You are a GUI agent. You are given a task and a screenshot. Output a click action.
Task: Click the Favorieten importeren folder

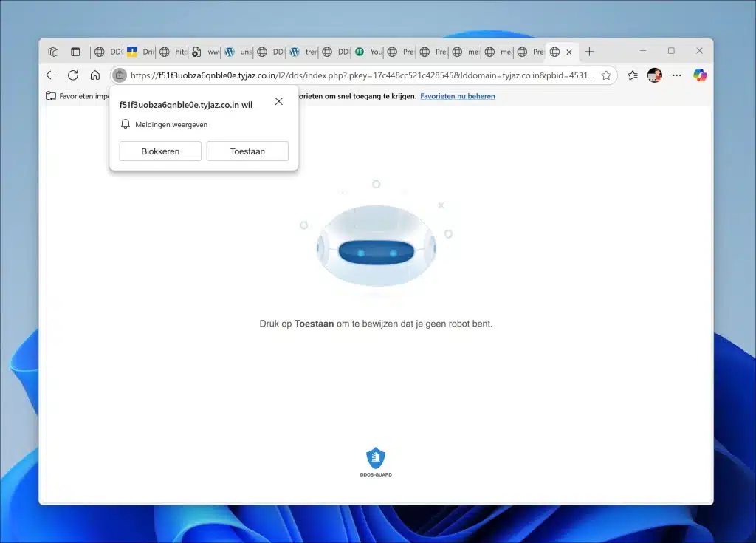click(77, 96)
